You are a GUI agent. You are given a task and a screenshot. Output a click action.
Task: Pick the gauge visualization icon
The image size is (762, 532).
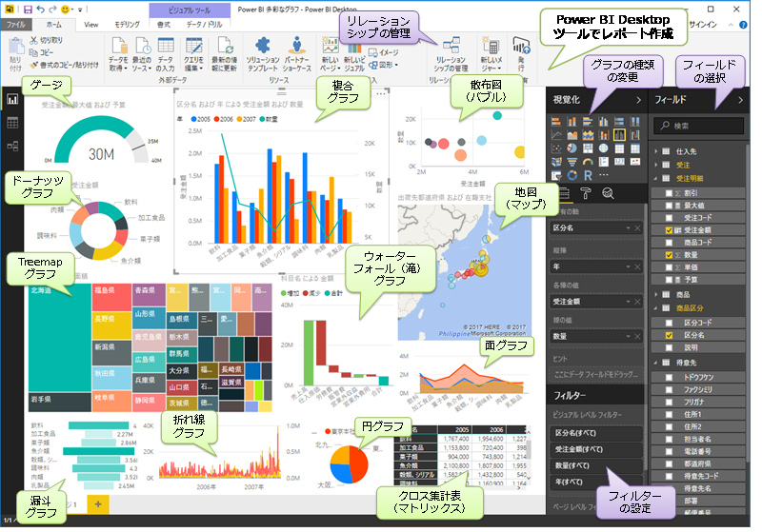coord(588,162)
